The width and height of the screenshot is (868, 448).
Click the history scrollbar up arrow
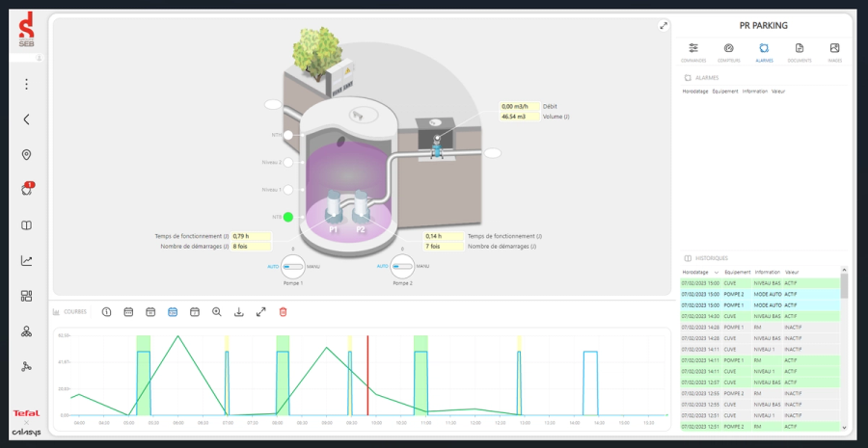click(844, 270)
